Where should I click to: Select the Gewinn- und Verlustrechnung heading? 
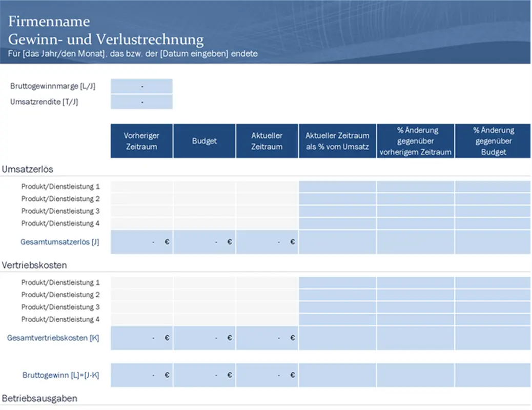106,39
